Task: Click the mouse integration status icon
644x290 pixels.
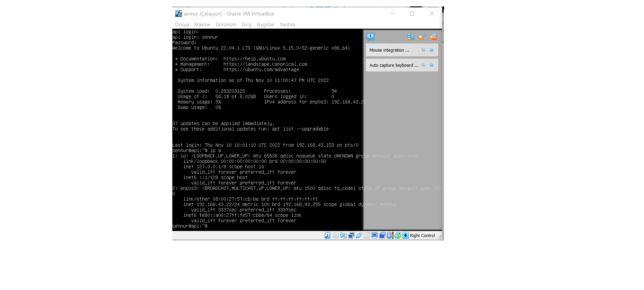Action: tap(398, 235)
